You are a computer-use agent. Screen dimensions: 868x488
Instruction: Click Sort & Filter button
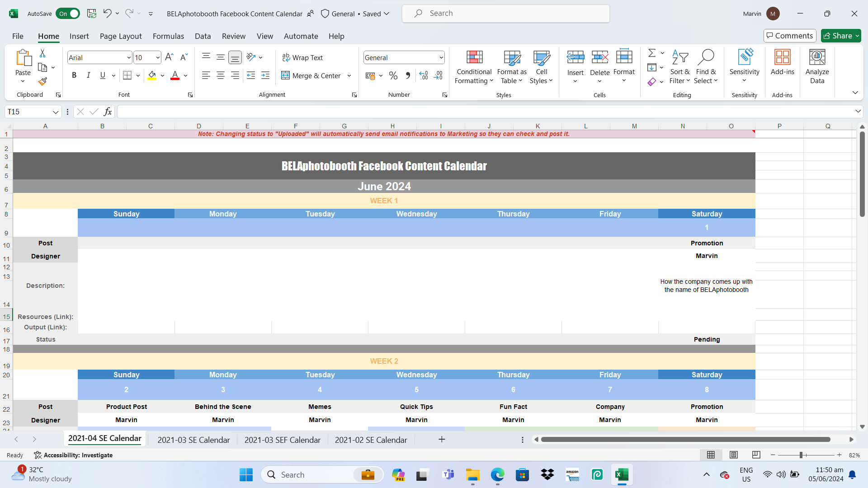point(679,66)
